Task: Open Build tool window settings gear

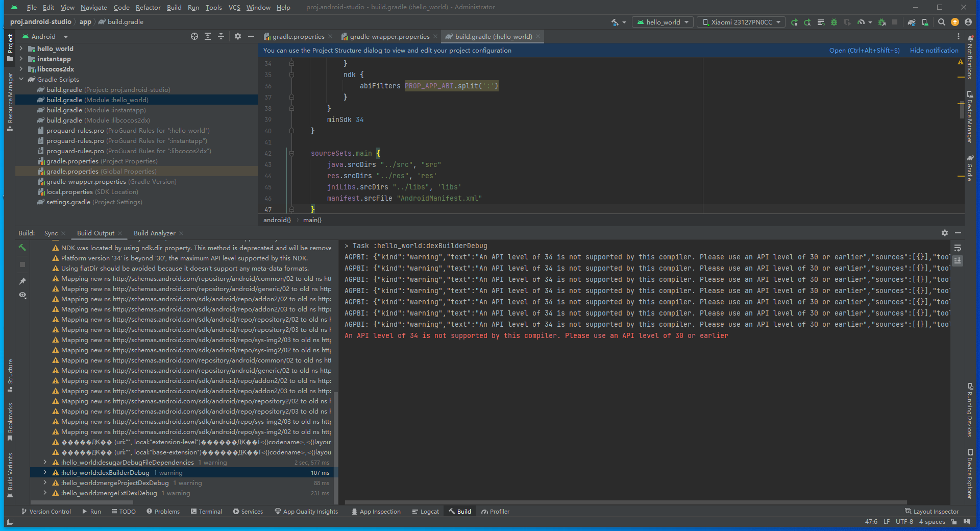Action: [945, 233]
